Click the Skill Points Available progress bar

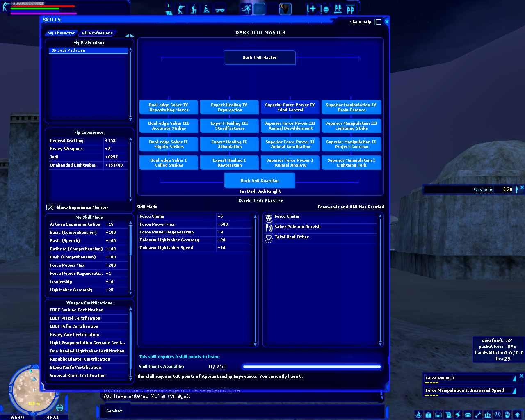[x=312, y=367]
